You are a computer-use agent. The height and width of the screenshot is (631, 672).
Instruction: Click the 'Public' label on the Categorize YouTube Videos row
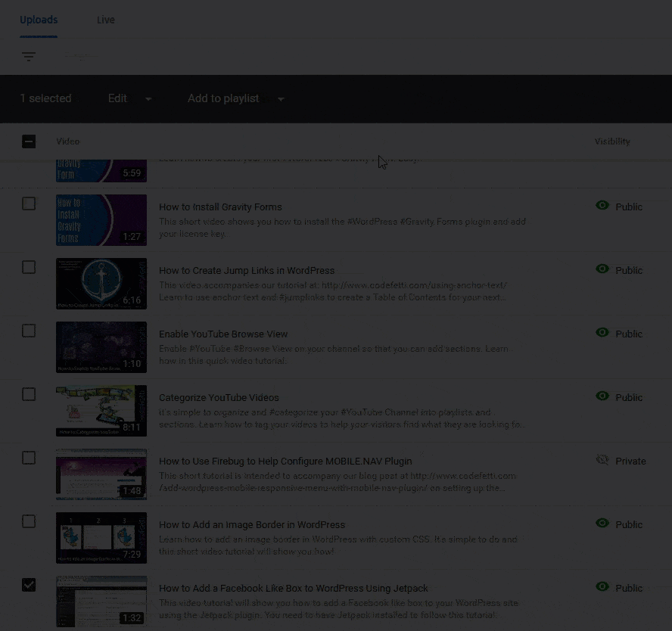click(x=629, y=397)
